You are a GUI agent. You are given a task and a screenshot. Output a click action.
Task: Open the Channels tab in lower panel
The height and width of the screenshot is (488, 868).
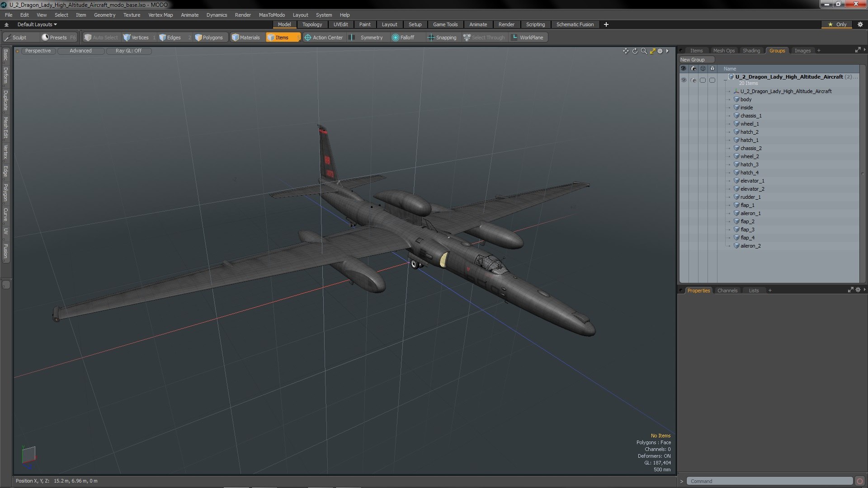tap(727, 291)
